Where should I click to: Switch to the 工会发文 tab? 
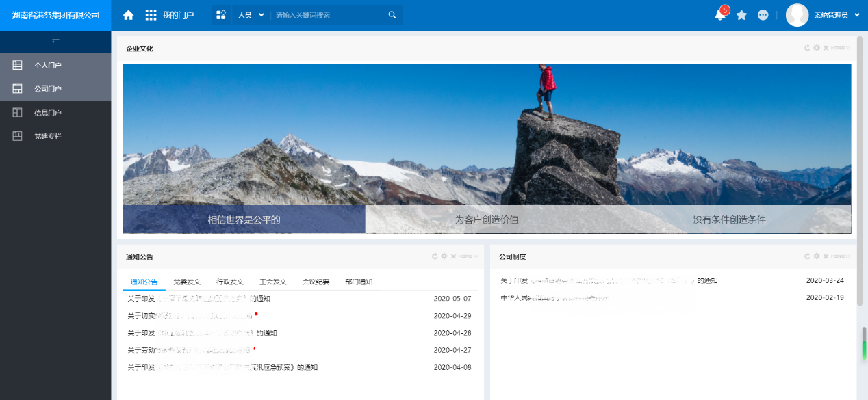[273, 282]
